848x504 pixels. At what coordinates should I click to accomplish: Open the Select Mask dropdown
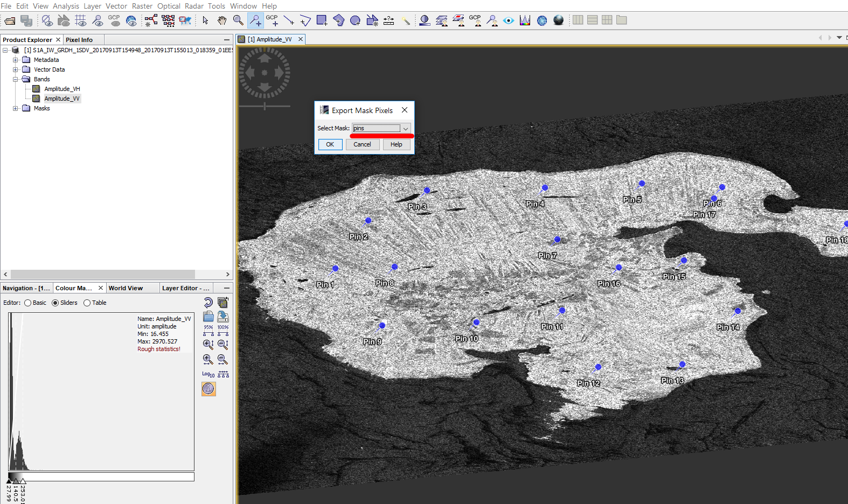(405, 128)
